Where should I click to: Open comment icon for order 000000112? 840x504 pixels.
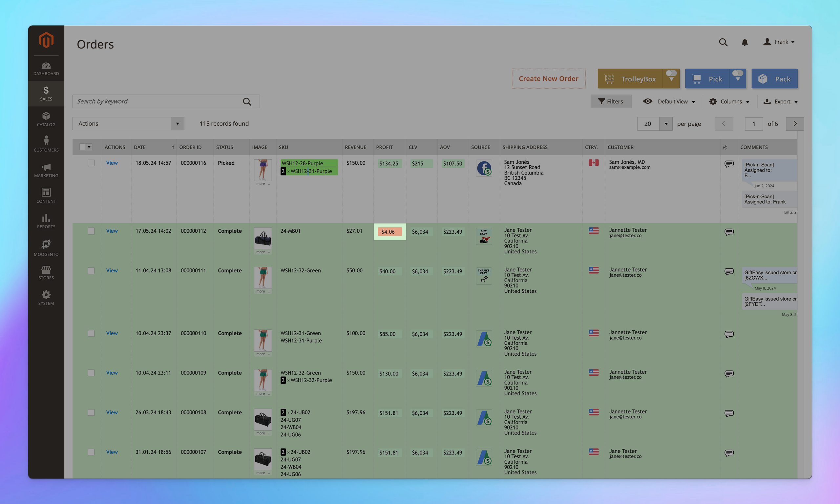[729, 232]
